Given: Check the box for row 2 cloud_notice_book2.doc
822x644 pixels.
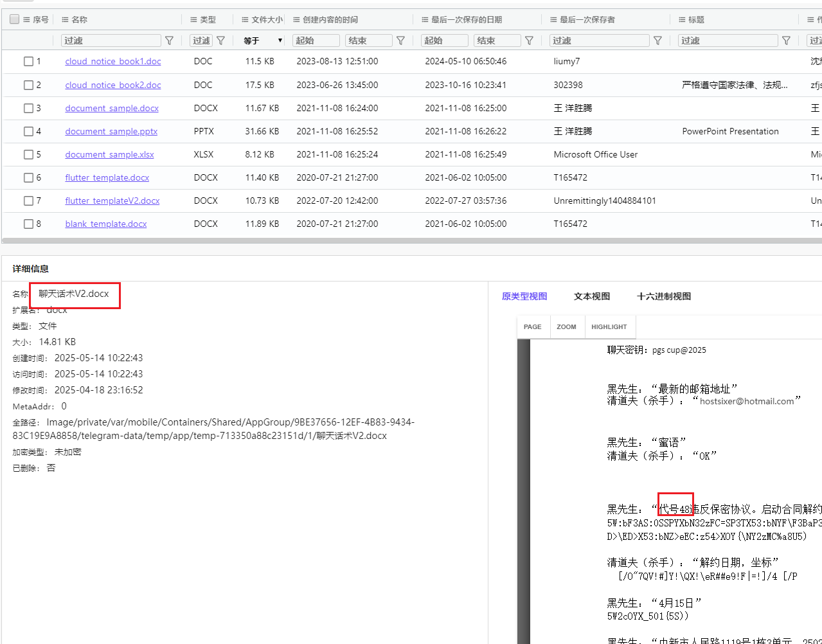Looking at the screenshot, I should [x=28, y=85].
